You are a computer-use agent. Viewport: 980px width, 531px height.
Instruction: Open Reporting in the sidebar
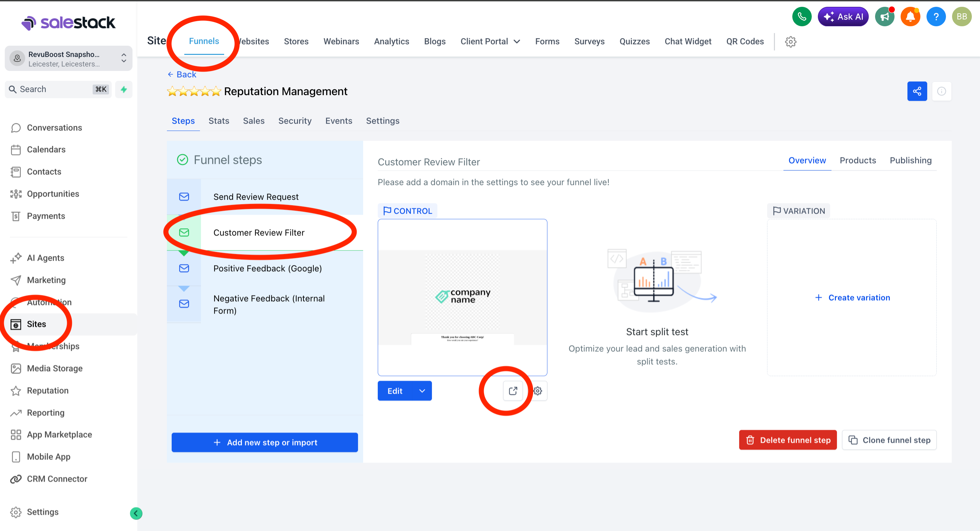point(46,413)
